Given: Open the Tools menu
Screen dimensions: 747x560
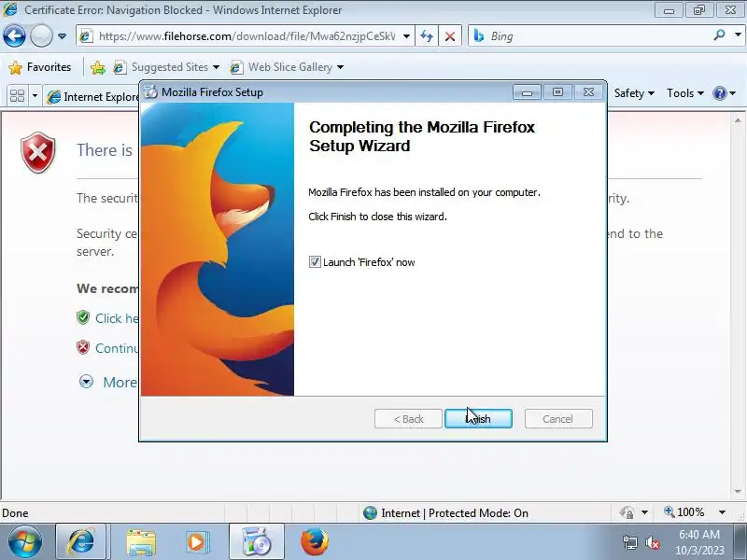Looking at the screenshot, I should pyautogui.click(x=685, y=93).
